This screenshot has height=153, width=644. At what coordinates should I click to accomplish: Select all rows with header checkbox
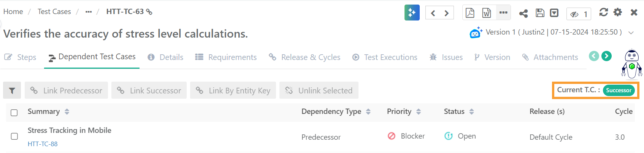pos(14,112)
